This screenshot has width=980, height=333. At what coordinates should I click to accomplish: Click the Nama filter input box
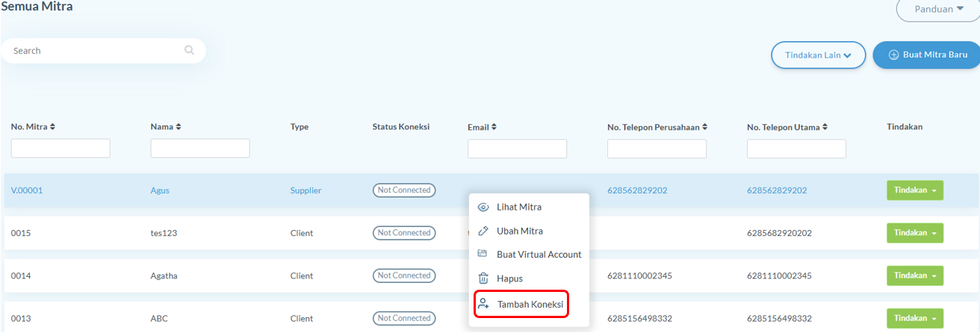point(199,149)
